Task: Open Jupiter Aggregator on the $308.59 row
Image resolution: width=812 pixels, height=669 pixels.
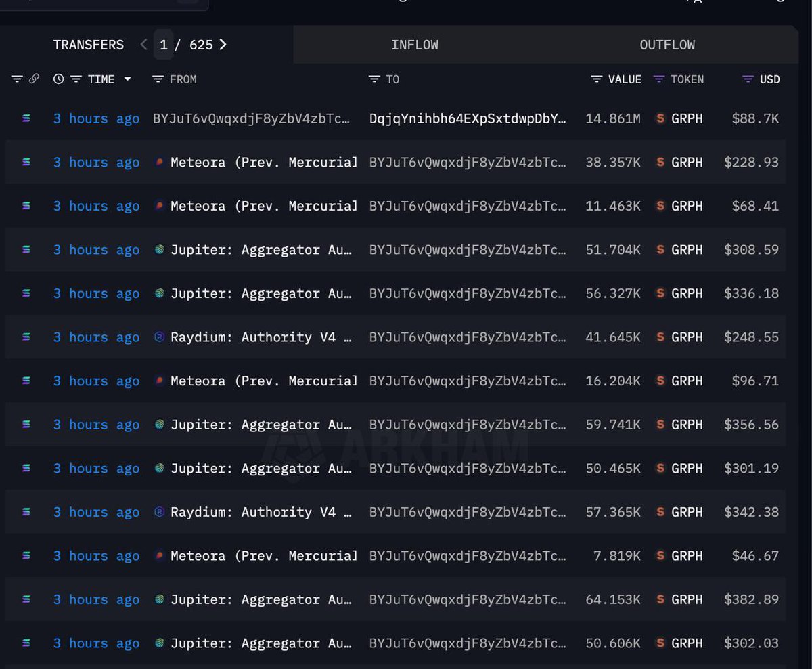Action: click(x=261, y=250)
